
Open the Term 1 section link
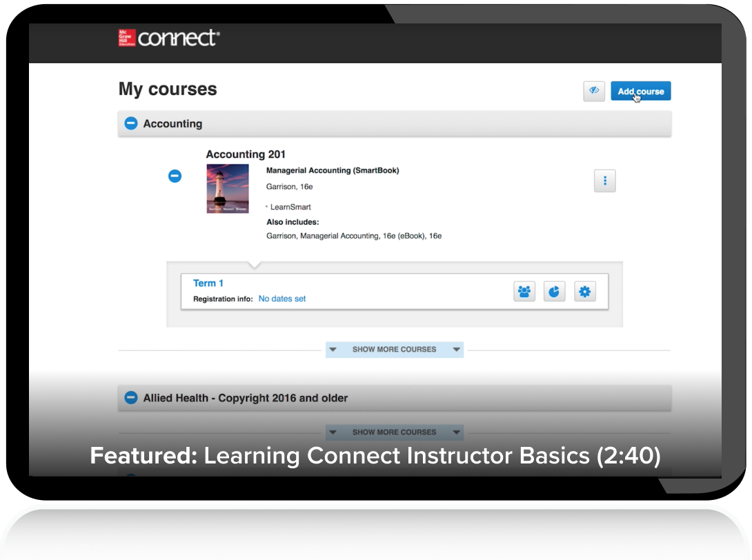[208, 283]
